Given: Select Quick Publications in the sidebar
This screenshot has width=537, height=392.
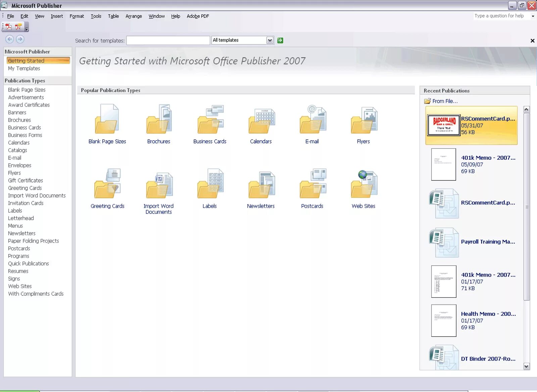Looking at the screenshot, I should point(29,264).
